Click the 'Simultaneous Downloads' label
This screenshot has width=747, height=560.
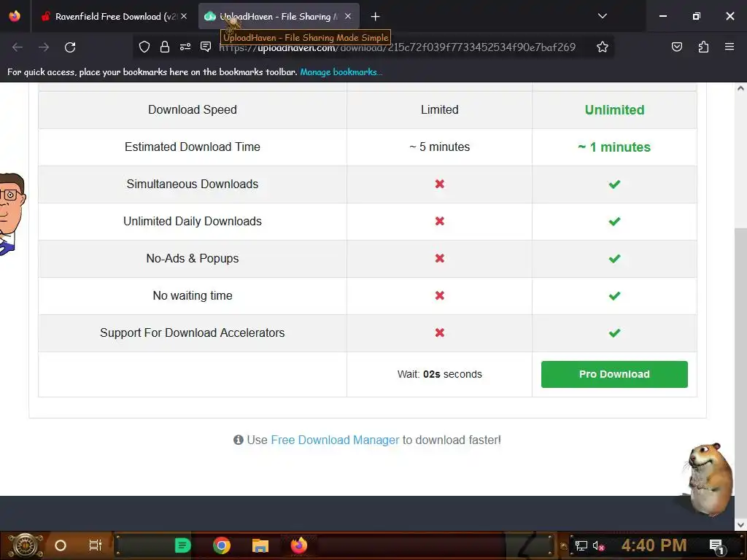193,184
